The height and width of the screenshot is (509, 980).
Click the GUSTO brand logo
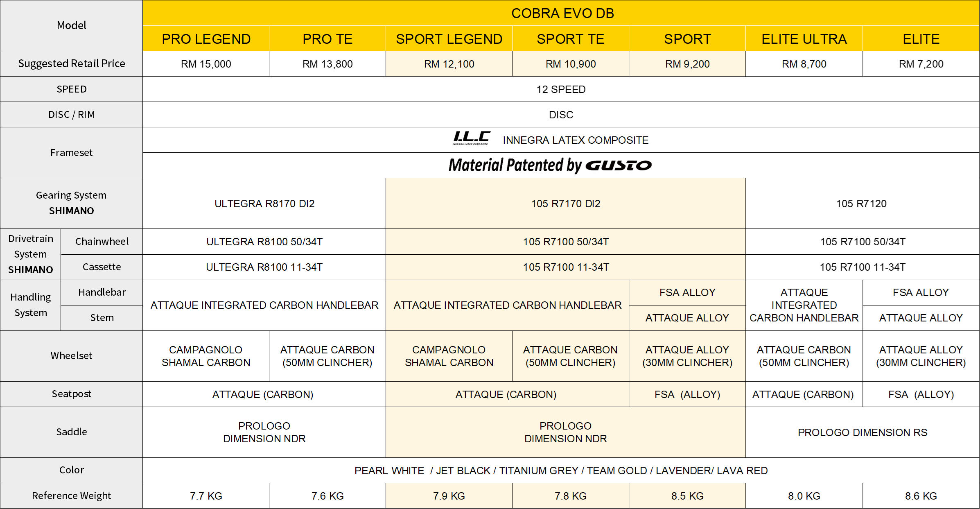619,165
